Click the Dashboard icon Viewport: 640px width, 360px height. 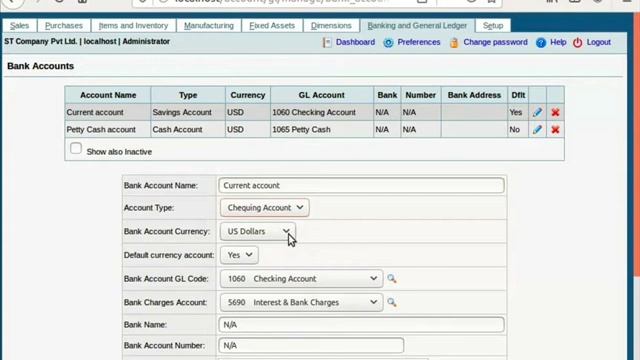click(x=327, y=42)
